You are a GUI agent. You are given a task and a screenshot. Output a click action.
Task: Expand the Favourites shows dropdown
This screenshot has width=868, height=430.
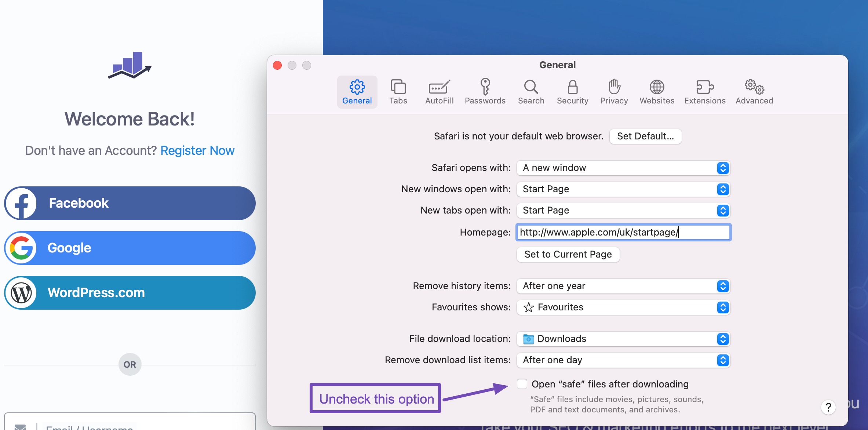click(x=623, y=307)
